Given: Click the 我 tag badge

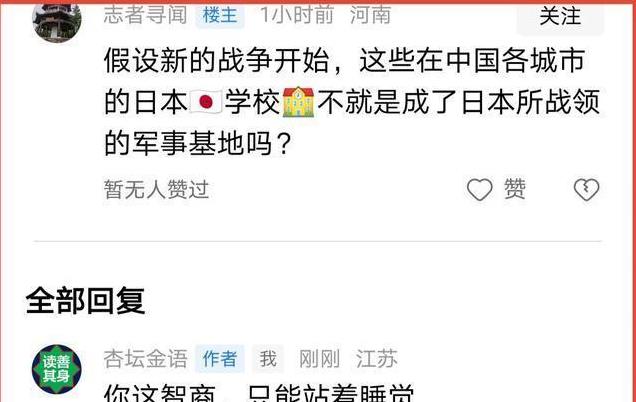Looking at the screenshot, I should click(x=268, y=359).
